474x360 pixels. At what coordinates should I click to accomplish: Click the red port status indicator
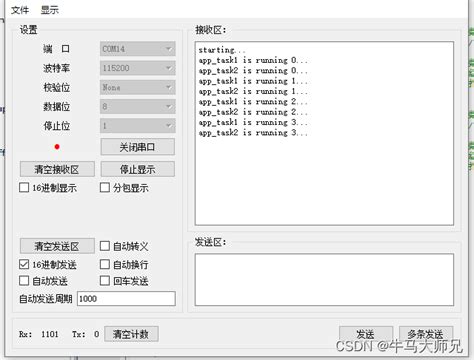click(x=57, y=147)
